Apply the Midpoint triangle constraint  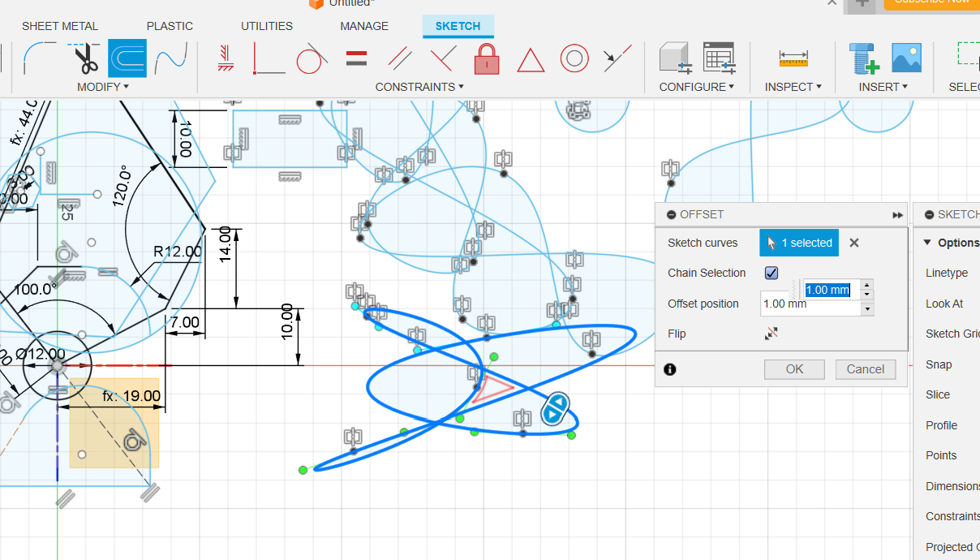click(531, 59)
